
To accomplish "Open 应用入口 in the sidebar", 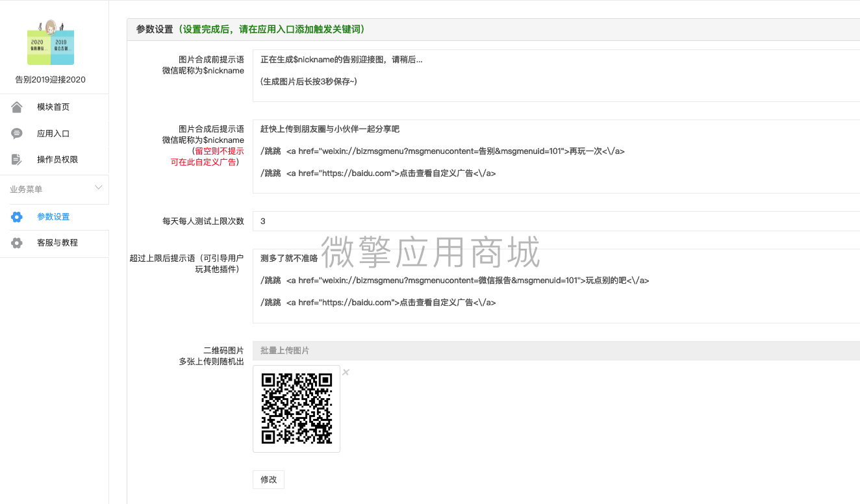I will click(x=55, y=133).
